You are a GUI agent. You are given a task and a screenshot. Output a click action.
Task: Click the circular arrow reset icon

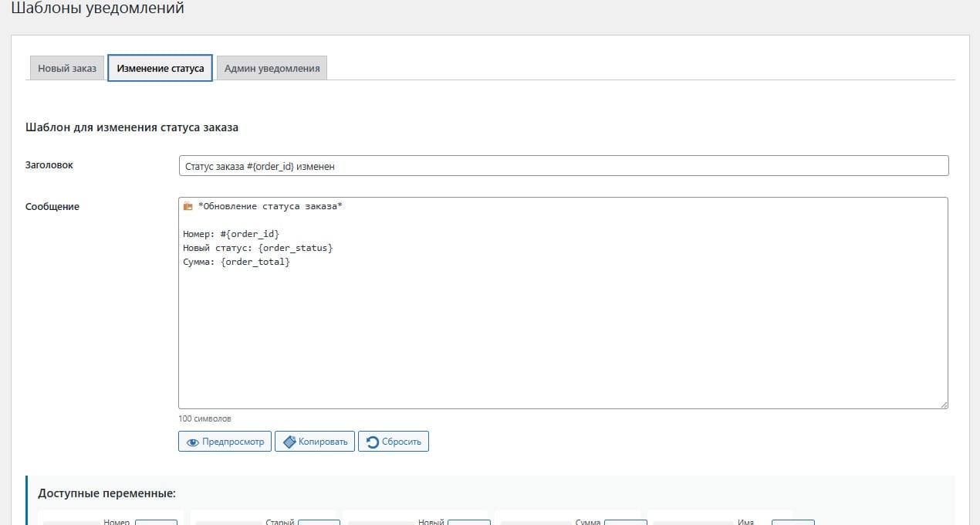click(x=373, y=442)
